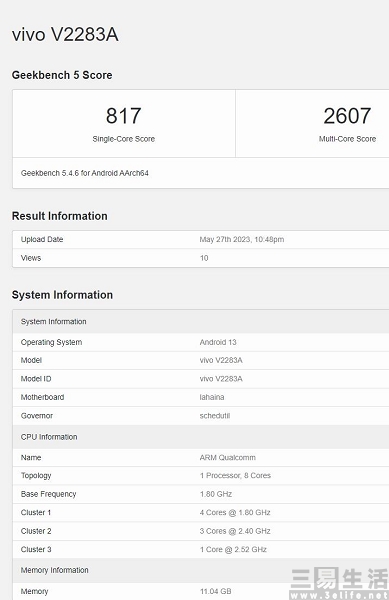The image size is (389, 600).
Task: Click the Memory label in last row
Action: tap(34, 592)
